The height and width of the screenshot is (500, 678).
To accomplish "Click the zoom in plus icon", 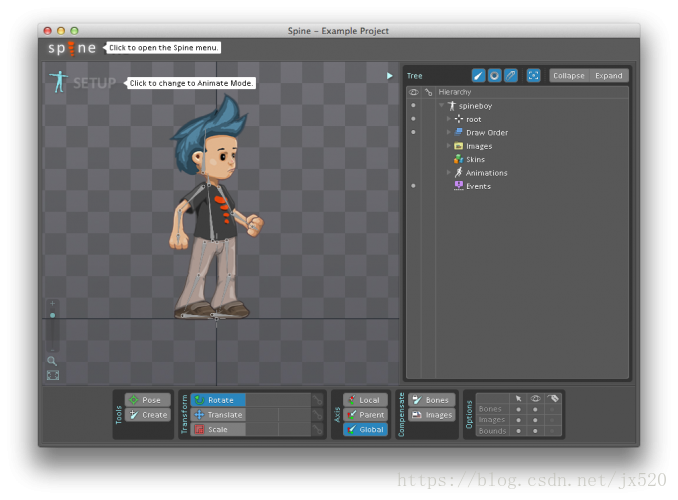I will [53, 304].
